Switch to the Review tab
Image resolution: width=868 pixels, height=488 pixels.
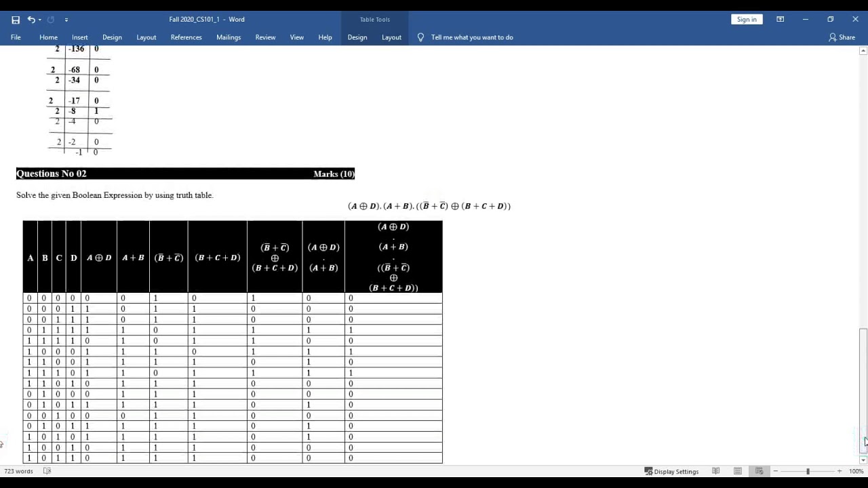pyautogui.click(x=265, y=37)
